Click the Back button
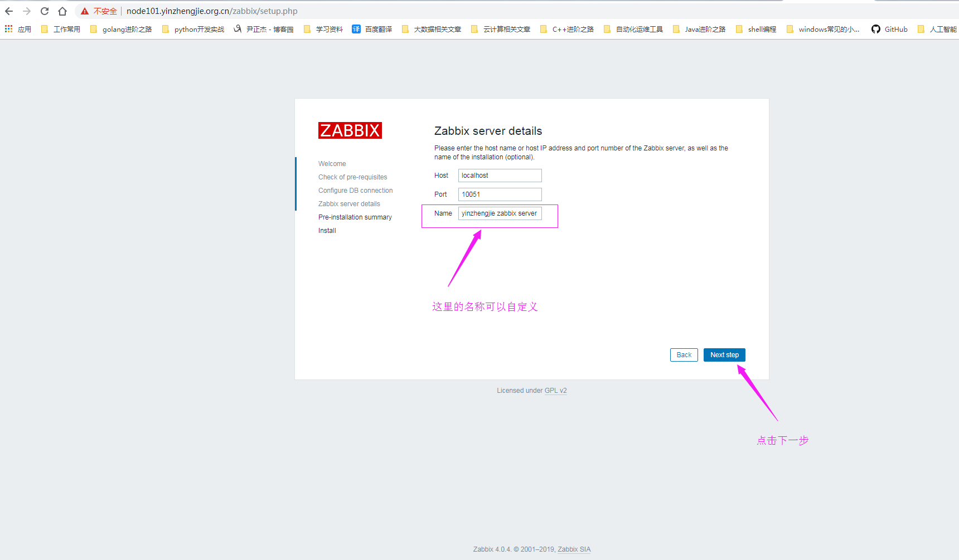Image resolution: width=959 pixels, height=560 pixels. tap(684, 355)
